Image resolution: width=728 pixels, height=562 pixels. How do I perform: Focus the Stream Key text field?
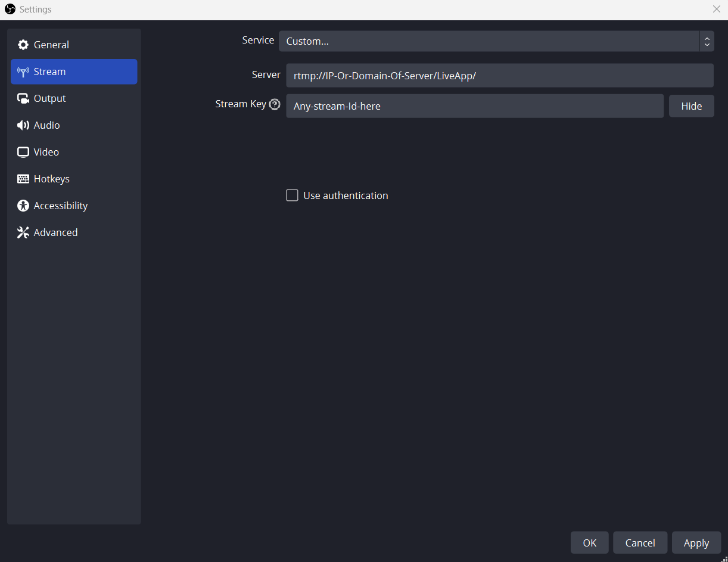475,106
